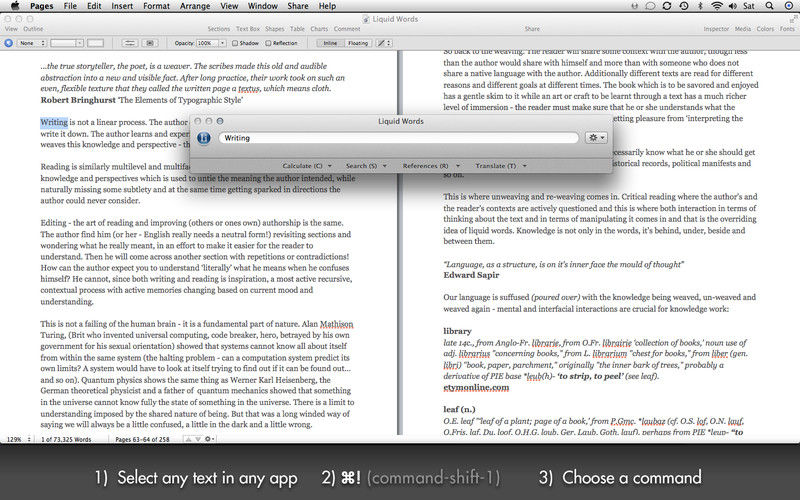Open the Share menu in the menu bar
This screenshot has width=800, height=500.
click(x=297, y=6)
